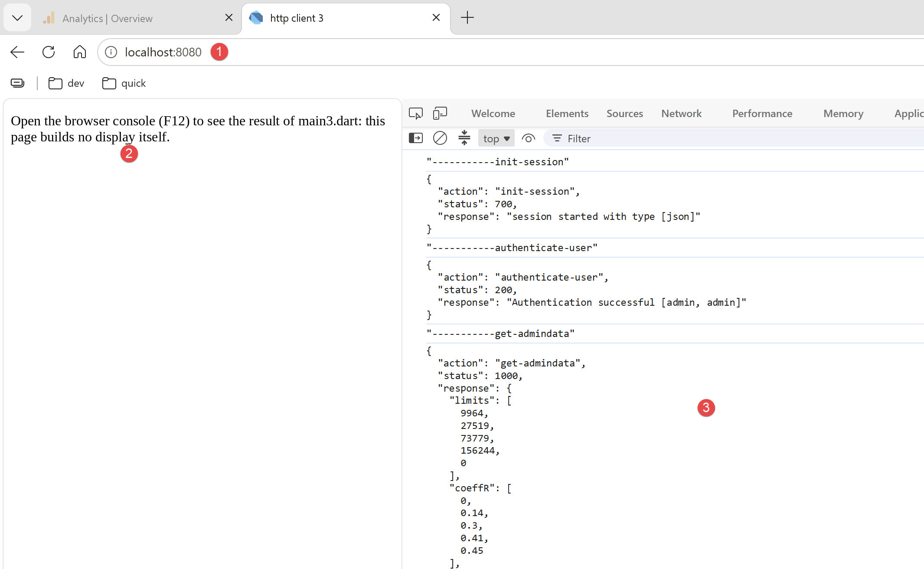Open the favorites bar tab groups icon
924x569 pixels.
tap(17, 83)
